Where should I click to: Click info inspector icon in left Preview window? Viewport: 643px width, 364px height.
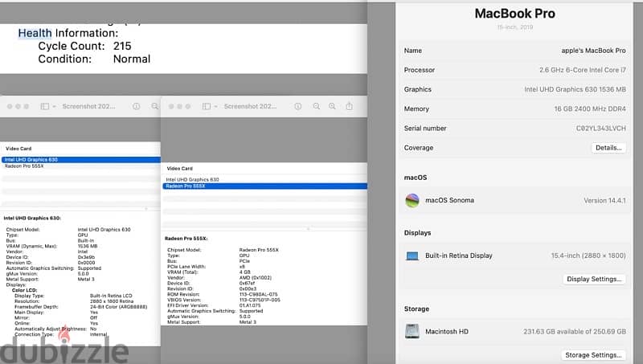[136, 106]
